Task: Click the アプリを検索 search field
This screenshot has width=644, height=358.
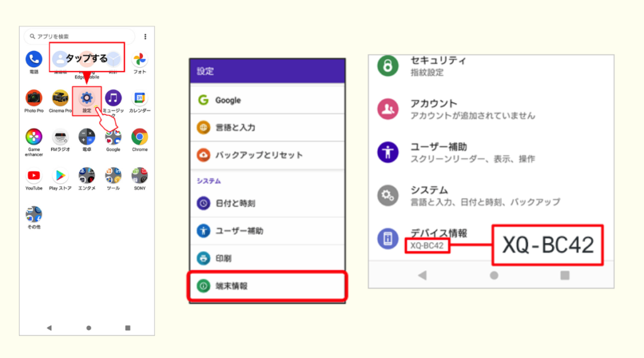Action: pos(79,36)
